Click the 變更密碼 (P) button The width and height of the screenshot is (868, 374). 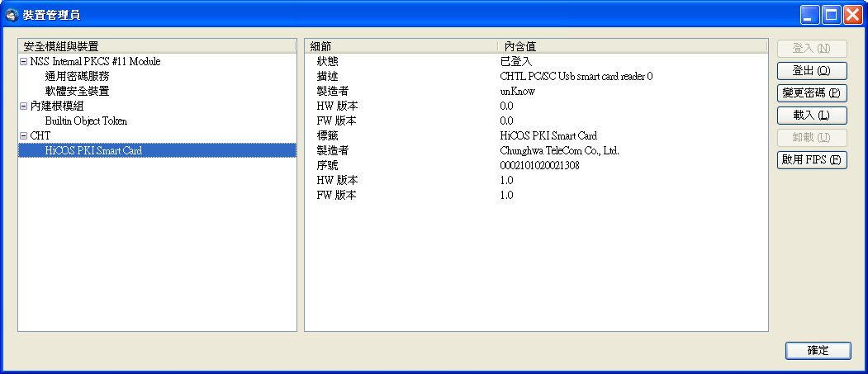[x=812, y=93]
